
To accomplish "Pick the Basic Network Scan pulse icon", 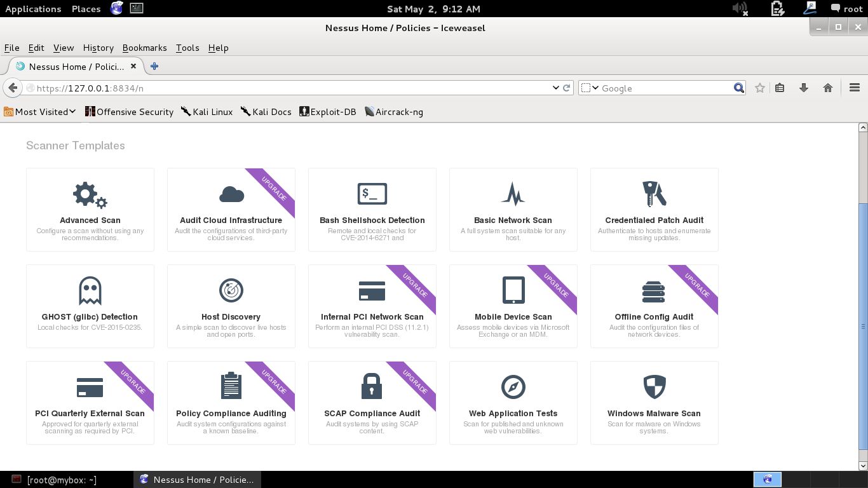I will coord(513,194).
